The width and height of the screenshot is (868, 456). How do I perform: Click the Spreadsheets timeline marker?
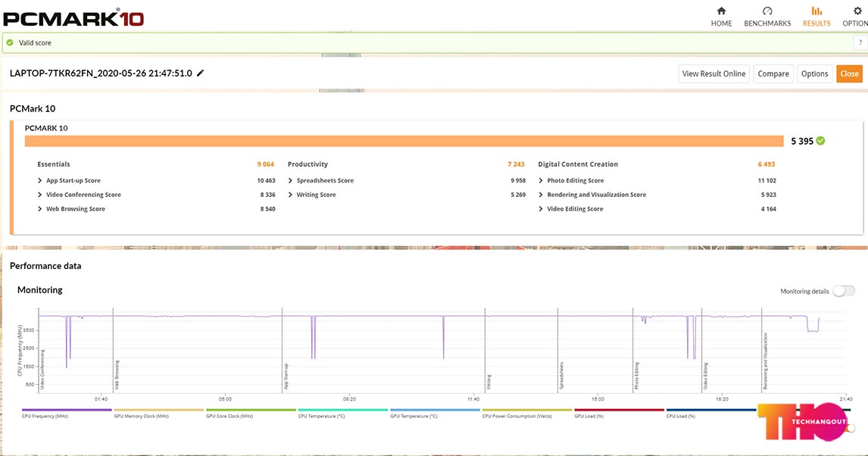[x=561, y=376]
